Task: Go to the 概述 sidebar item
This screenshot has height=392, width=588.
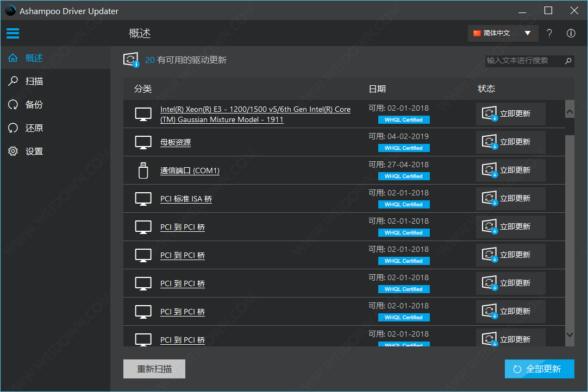Action: (x=55, y=58)
